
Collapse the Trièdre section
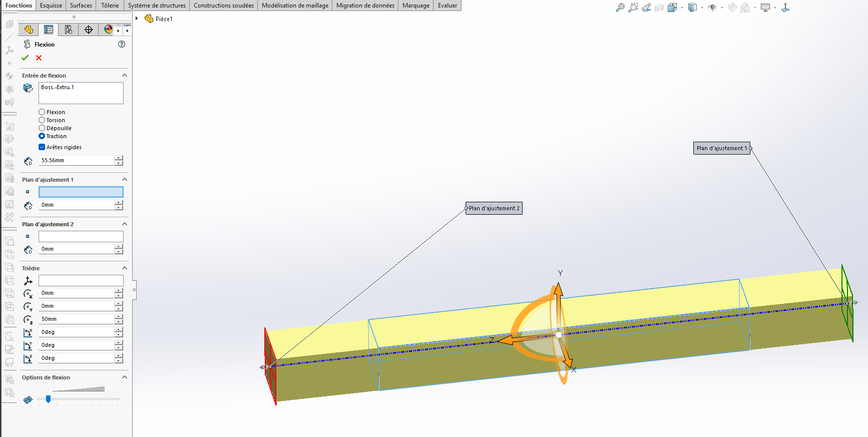125,268
